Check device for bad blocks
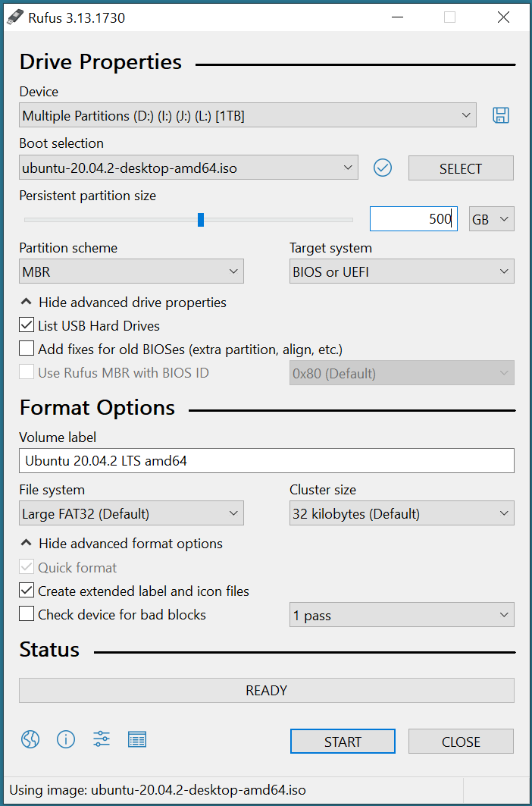Viewport: 532px width, 806px height. (26, 615)
